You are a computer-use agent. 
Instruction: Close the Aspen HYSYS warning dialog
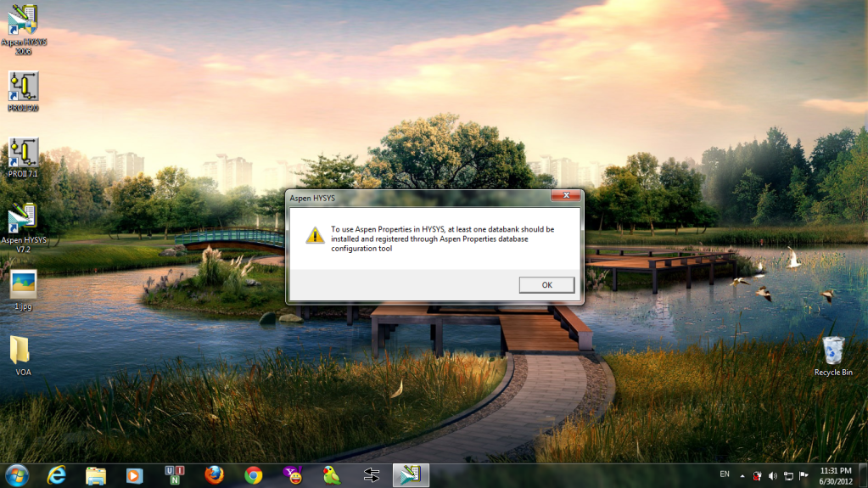click(564, 196)
